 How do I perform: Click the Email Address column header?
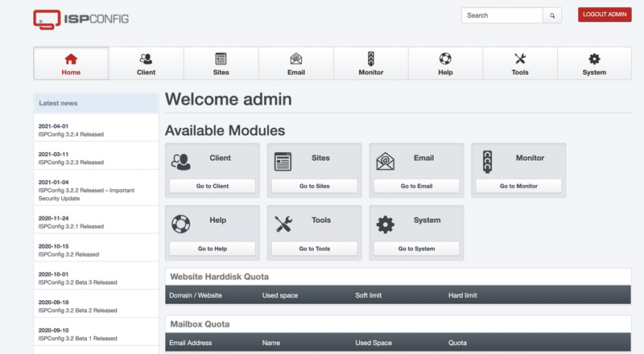pyautogui.click(x=191, y=343)
